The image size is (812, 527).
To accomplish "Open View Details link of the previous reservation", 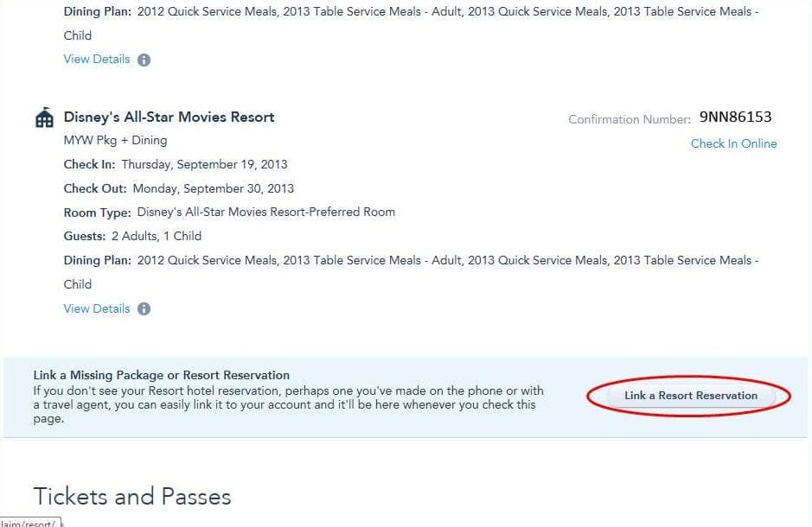I will click(x=97, y=60).
